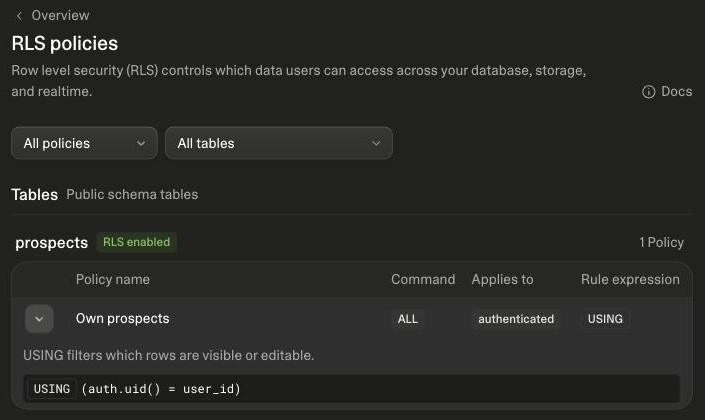Click the USING filters description text
Screen dimensions: 705x420
click(169, 355)
